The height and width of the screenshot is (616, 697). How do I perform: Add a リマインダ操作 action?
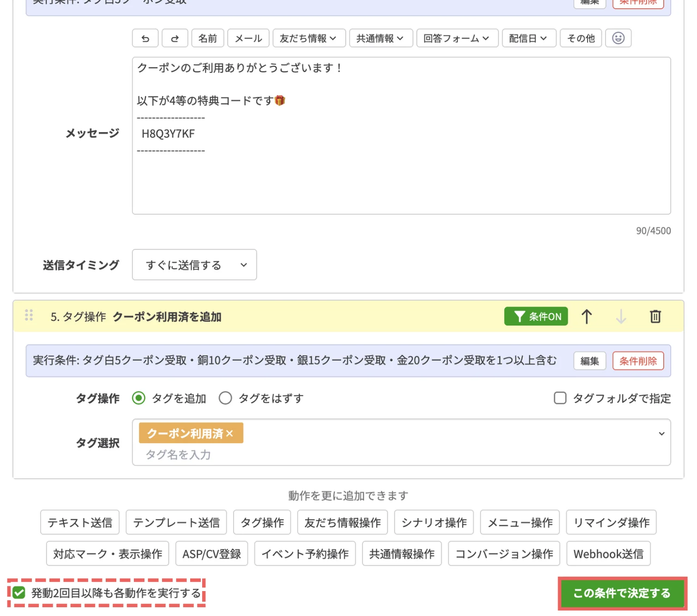click(x=612, y=522)
